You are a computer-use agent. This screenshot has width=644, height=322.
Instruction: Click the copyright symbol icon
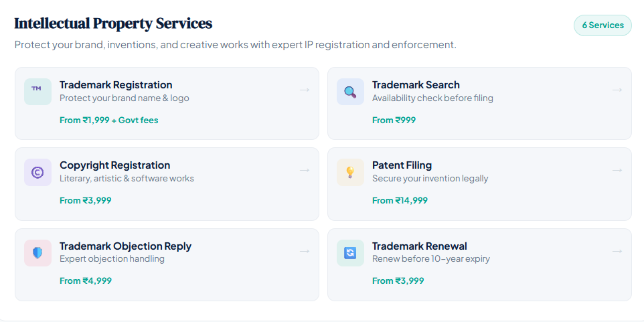[x=37, y=172]
